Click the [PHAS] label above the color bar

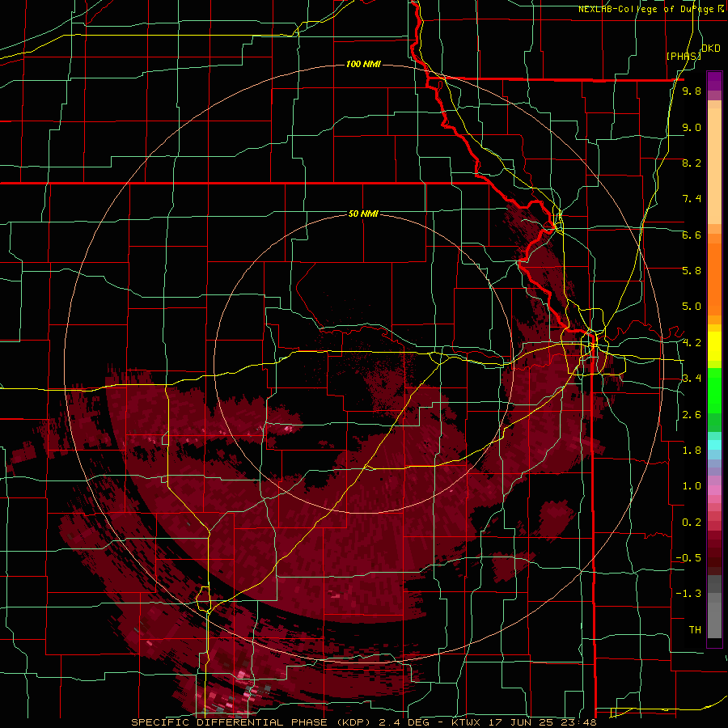[x=684, y=57]
